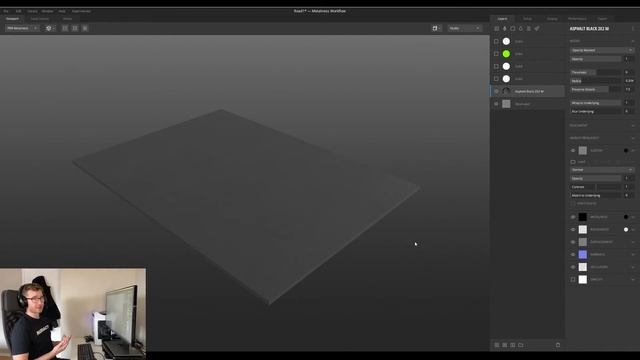The height and width of the screenshot is (360, 640).
Task: Toggle the Albedo channel eye icon
Action: (x=573, y=151)
